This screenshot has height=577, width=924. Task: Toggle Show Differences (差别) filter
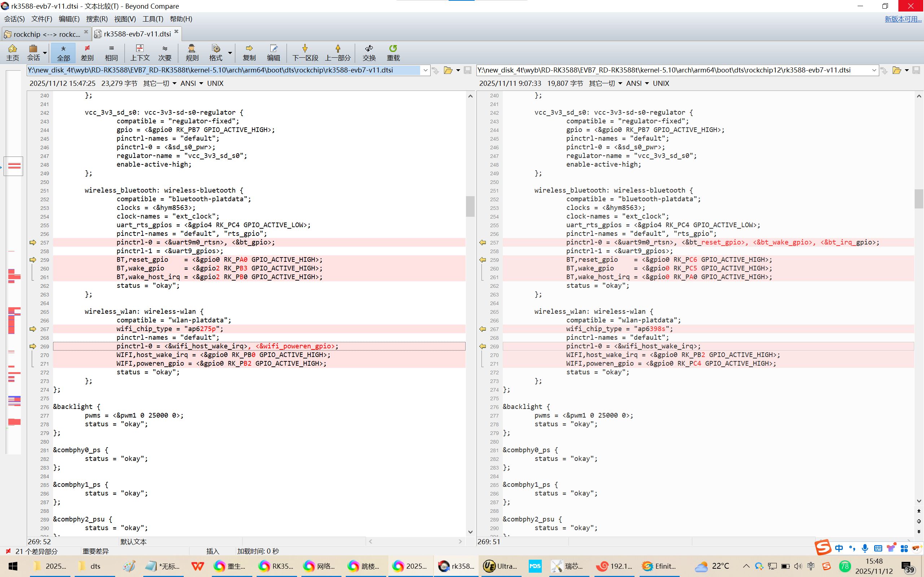[x=87, y=52]
